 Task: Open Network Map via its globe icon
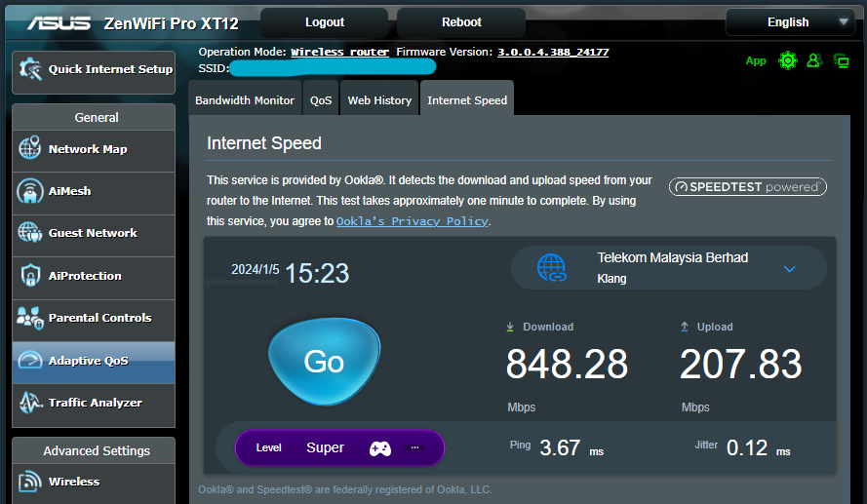click(x=30, y=148)
